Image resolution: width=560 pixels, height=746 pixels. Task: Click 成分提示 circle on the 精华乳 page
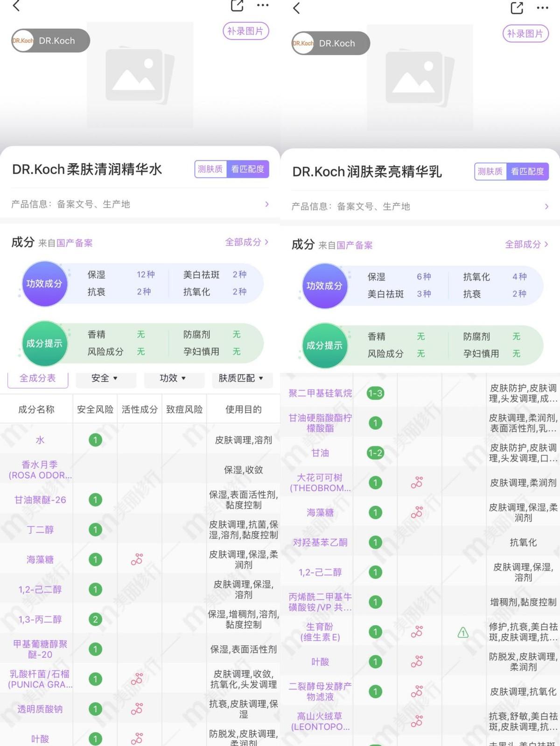(x=324, y=346)
